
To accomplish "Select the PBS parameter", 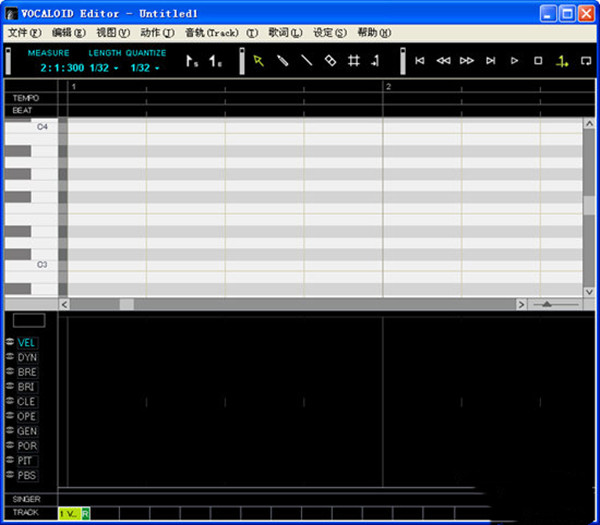I will (x=27, y=476).
